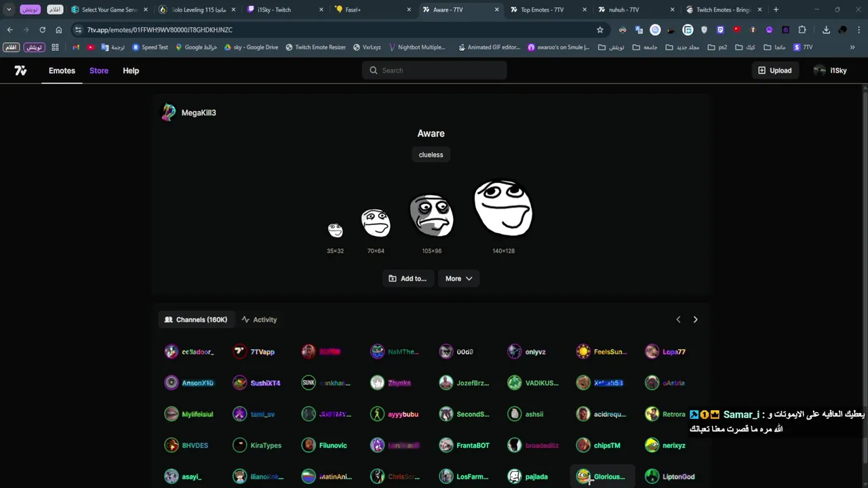Open Nightbot Multiple bookmark
Viewport: 868px width, 488px height.
pos(416,47)
